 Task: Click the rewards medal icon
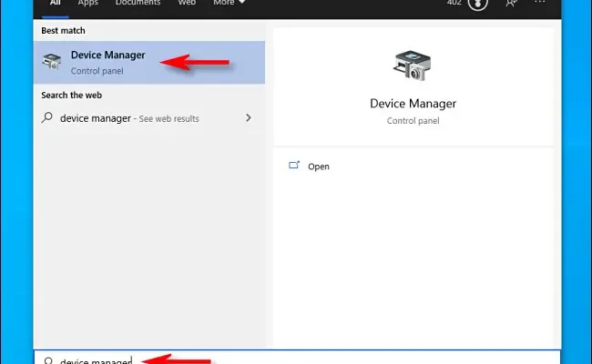[477, 4]
